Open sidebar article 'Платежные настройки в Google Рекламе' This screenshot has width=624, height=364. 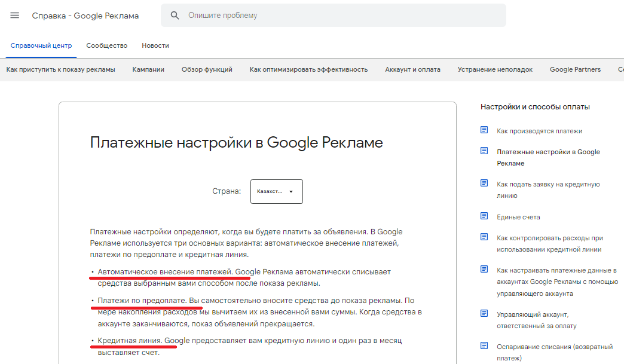[548, 158]
